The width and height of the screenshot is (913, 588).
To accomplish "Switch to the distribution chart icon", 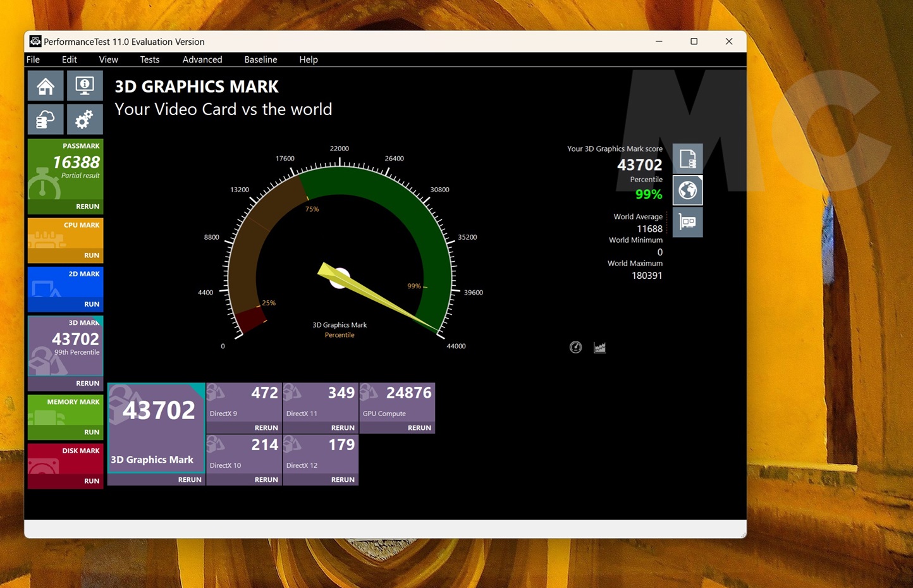I will tap(599, 347).
